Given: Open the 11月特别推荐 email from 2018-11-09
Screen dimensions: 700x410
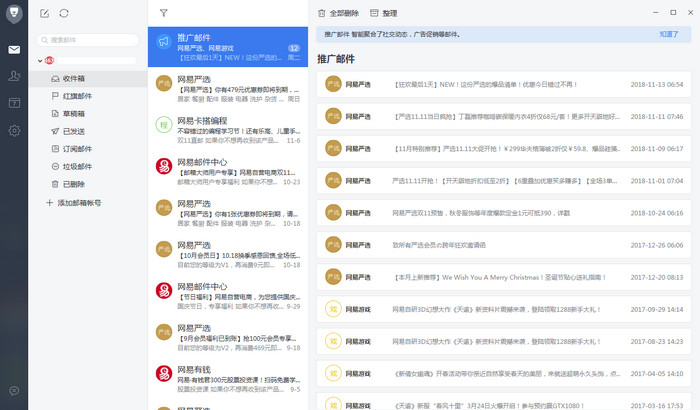Looking at the screenshot, I should point(504,149).
